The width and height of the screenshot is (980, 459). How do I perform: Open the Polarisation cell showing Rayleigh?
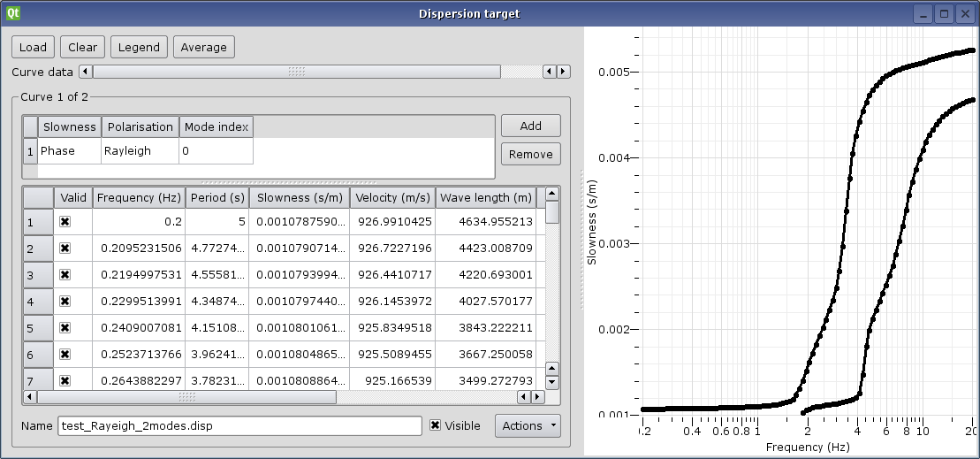click(140, 151)
